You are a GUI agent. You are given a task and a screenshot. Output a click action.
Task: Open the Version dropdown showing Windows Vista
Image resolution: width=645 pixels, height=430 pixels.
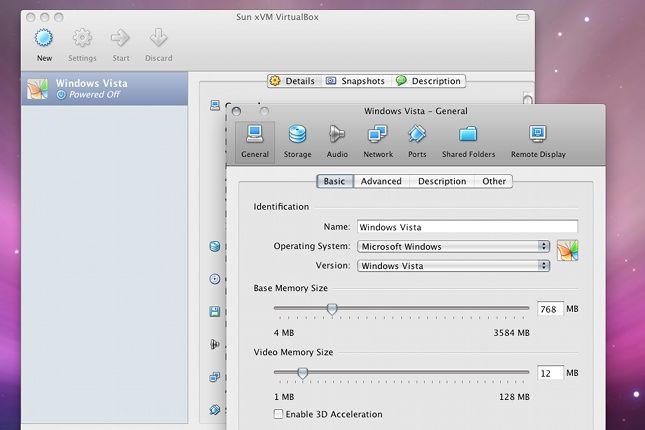453,265
